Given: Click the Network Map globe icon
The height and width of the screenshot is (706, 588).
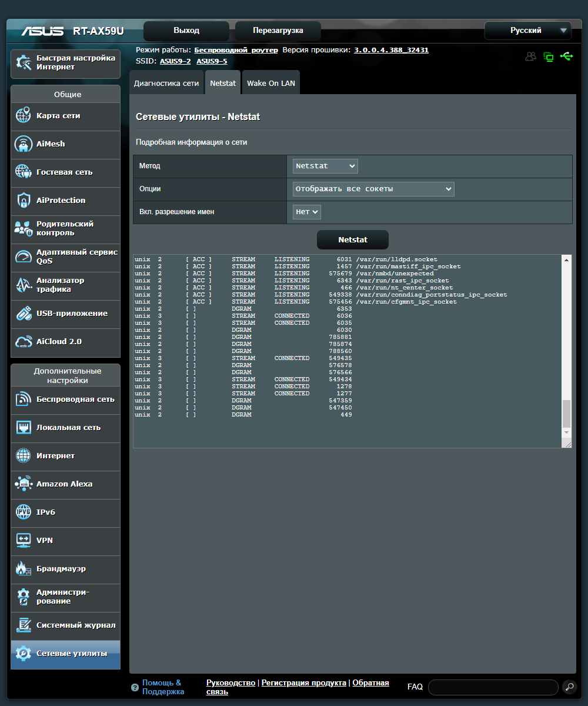Looking at the screenshot, I should click(23, 115).
